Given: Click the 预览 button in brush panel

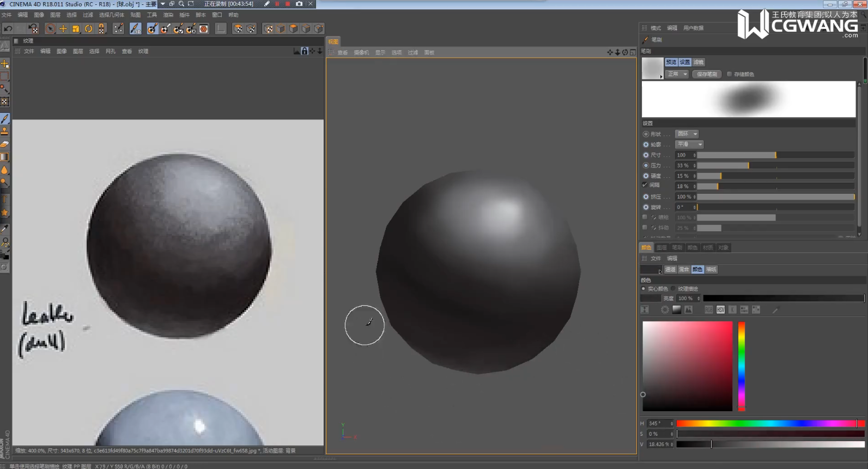Looking at the screenshot, I should 671,62.
